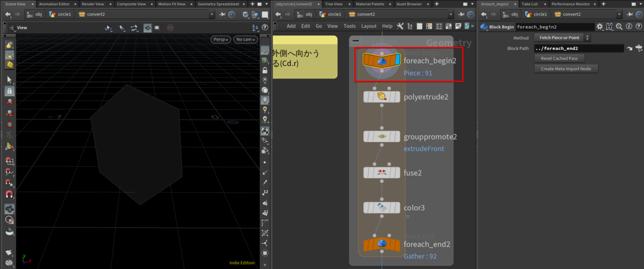Click Block Path jump to operator arrow
This screenshot has height=269, width=644.
coord(630,48)
